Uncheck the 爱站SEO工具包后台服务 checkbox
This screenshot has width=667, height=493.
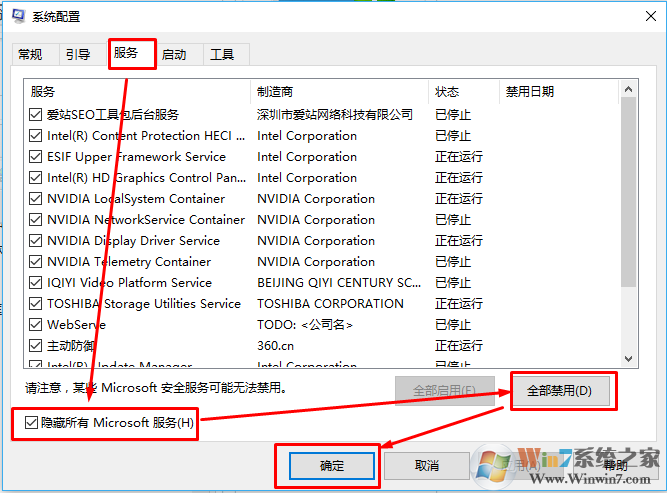35,114
